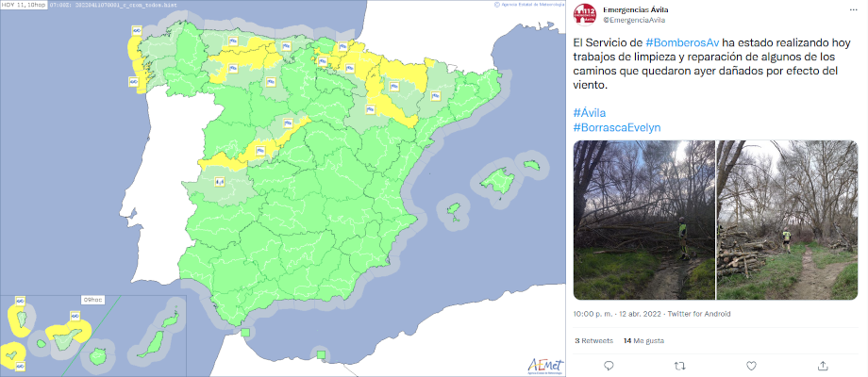Click the wind warning icon in Huesca

(394, 86)
